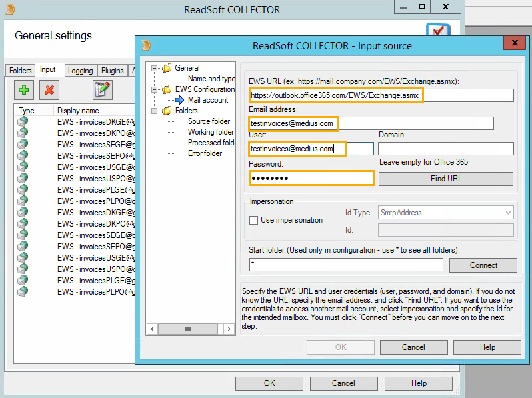Click Help in General settings window

tap(419, 383)
